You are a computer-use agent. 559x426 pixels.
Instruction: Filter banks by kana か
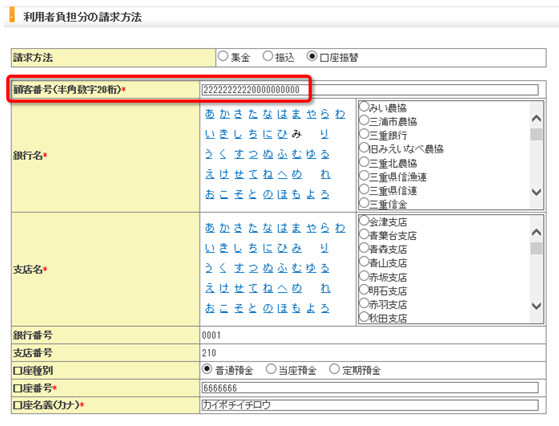[225, 114]
